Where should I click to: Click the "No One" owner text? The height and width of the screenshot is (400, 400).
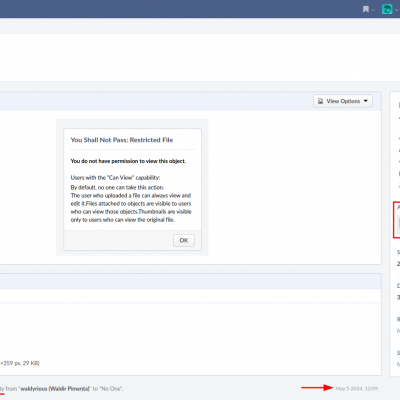pyautogui.click(x=110, y=389)
